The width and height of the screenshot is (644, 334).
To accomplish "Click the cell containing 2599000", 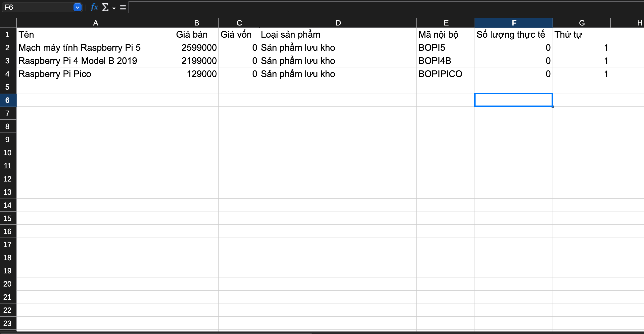I will (x=196, y=48).
